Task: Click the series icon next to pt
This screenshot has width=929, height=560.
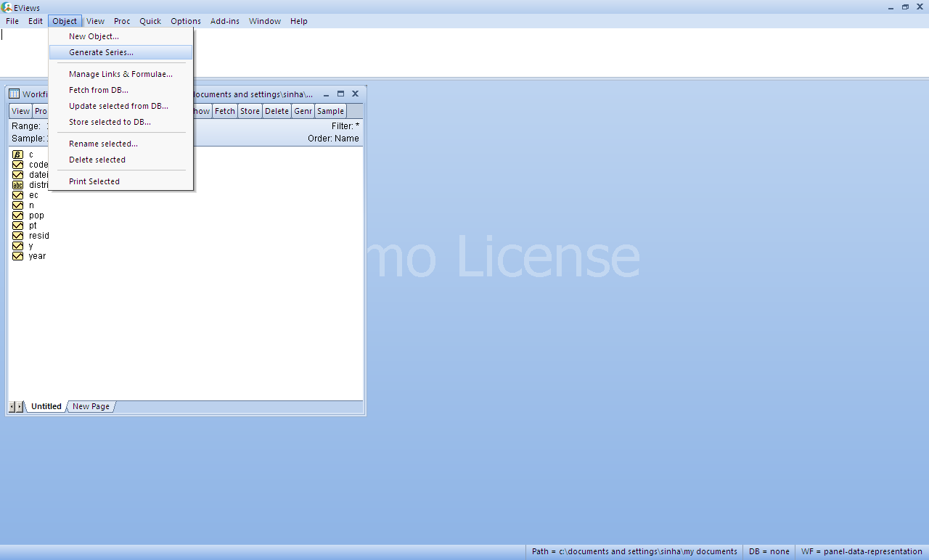Action: [18, 226]
